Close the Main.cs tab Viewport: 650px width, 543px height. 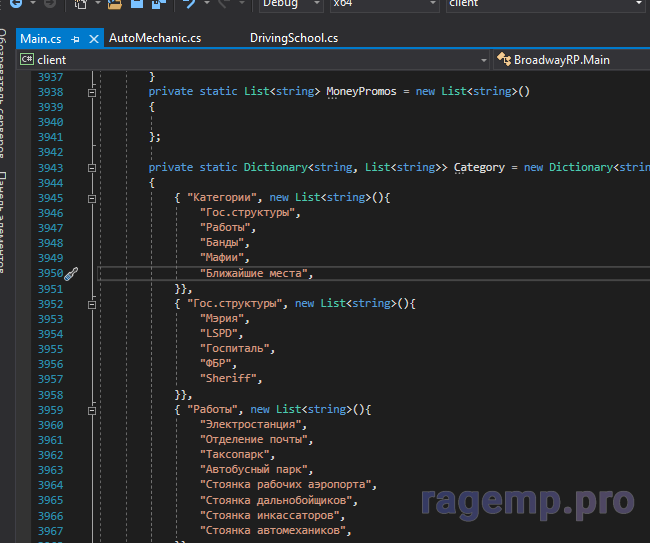94,39
